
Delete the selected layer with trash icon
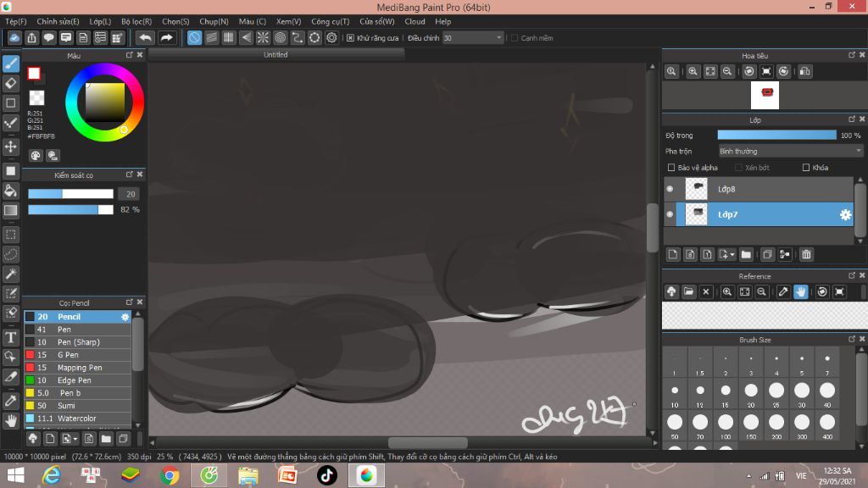click(806, 254)
